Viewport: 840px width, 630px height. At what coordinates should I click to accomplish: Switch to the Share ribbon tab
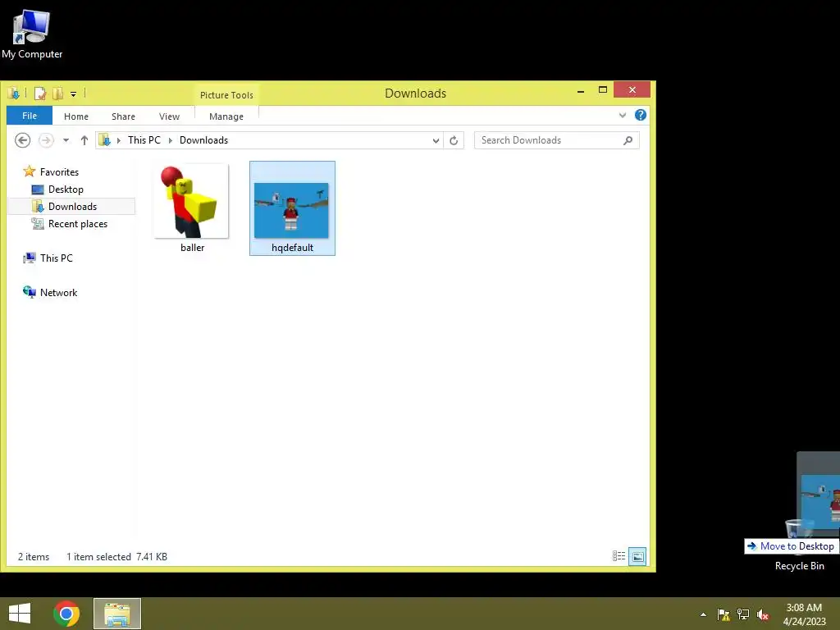pos(123,116)
